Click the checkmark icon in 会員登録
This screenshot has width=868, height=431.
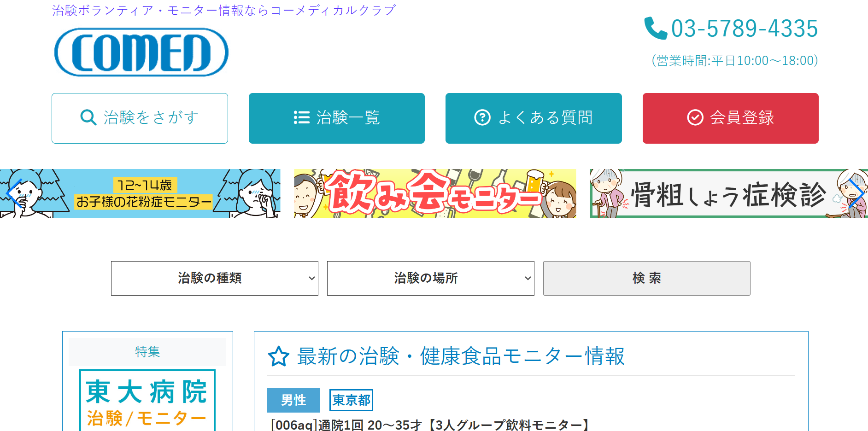point(695,117)
